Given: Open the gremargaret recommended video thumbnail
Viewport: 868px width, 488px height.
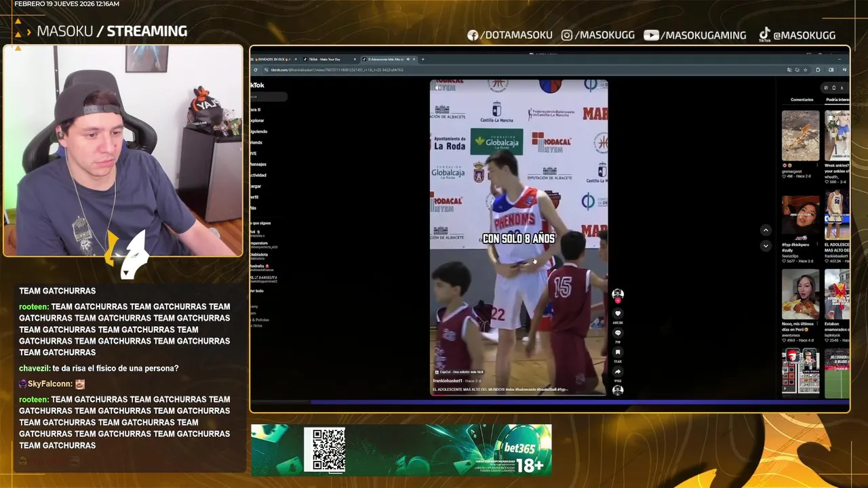Looking at the screenshot, I should click(800, 135).
